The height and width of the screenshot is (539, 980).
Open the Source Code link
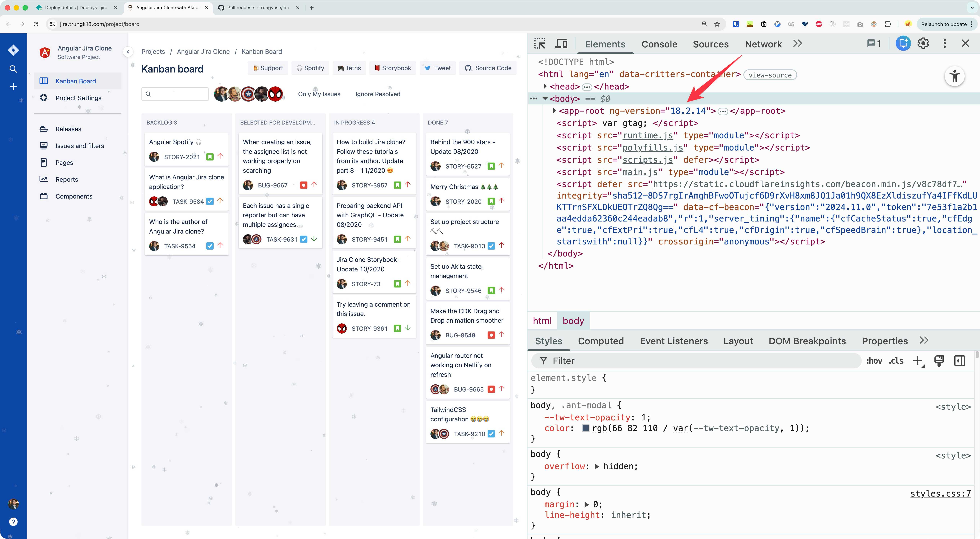(x=488, y=68)
